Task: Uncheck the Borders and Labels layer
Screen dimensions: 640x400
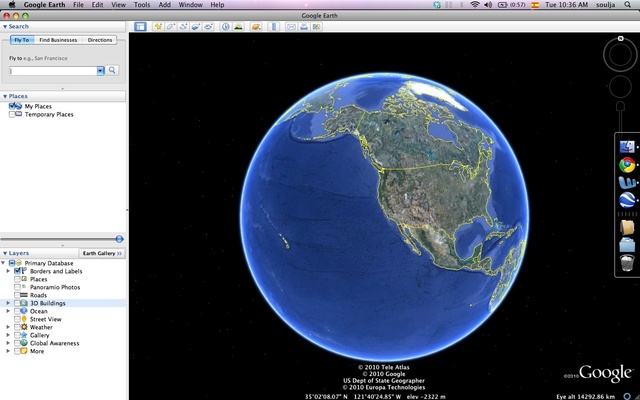Action: tap(17, 271)
